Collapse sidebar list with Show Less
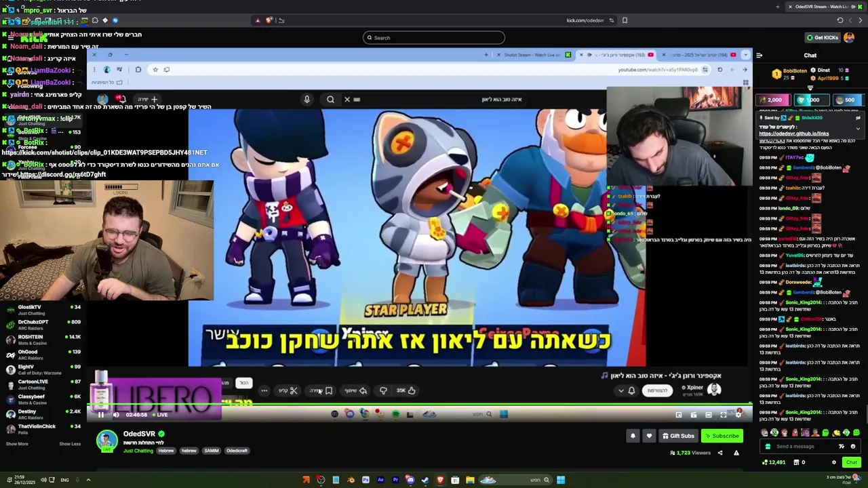Screen dimensions: 868x488 70,444
